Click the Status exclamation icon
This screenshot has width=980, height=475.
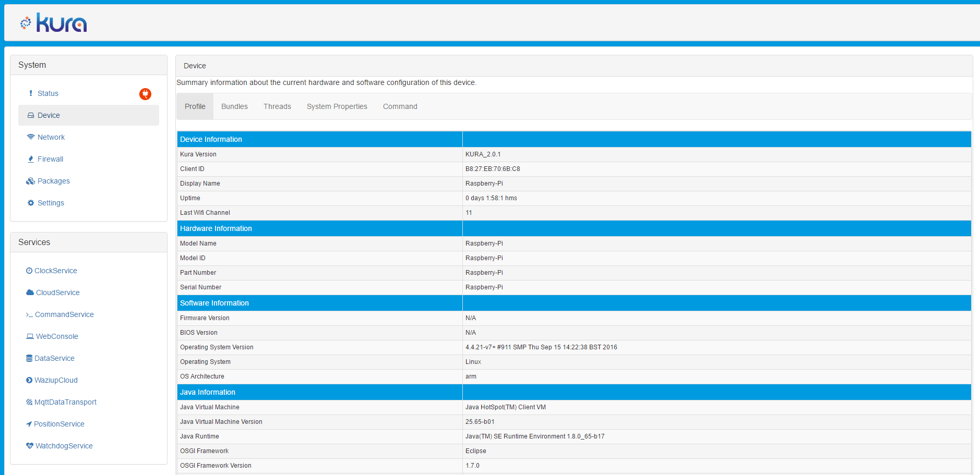[x=31, y=93]
